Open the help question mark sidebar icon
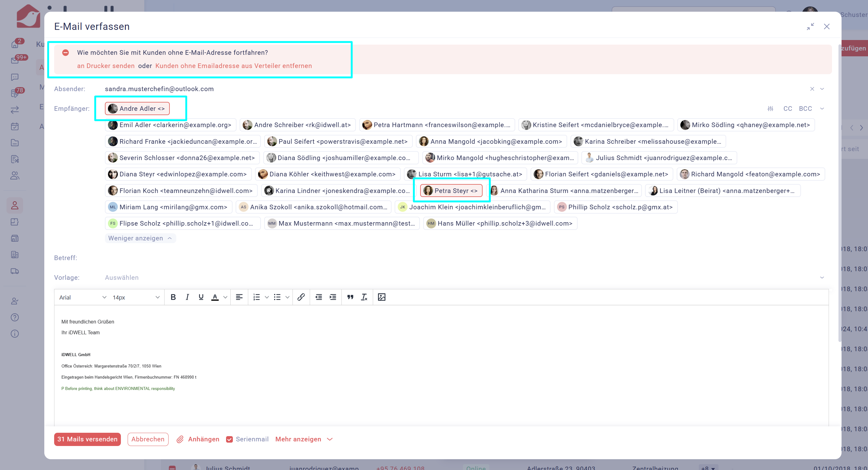Image resolution: width=868 pixels, height=470 pixels. 15,317
